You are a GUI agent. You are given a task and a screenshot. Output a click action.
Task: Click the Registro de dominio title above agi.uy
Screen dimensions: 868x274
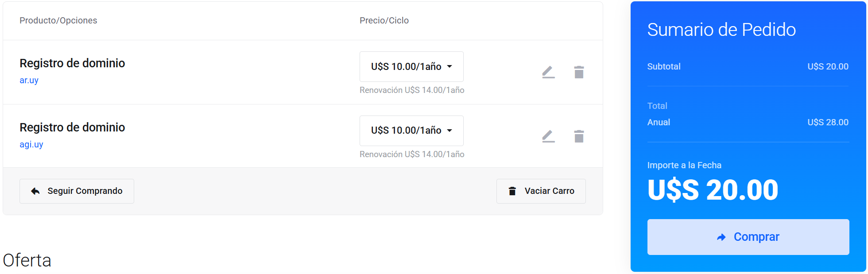pyautogui.click(x=72, y=127)
